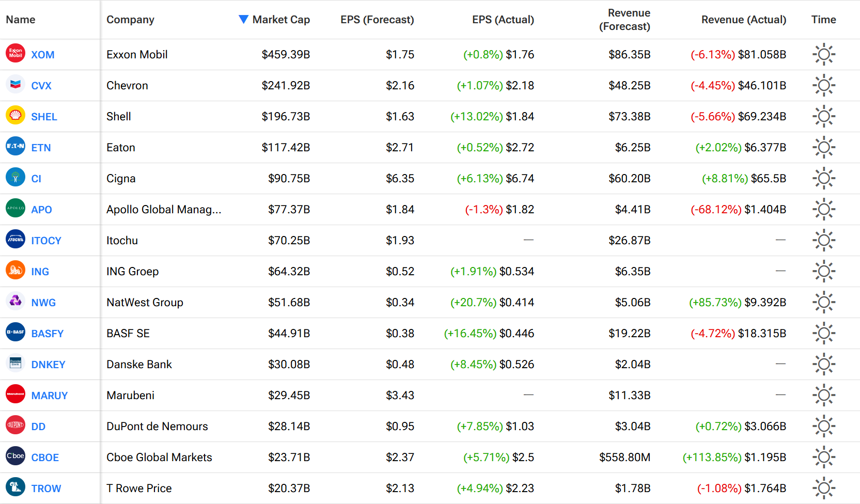This screenshot has height=504, width=860.
Task: Open the NWG ticker link
Action: (43, 303)
